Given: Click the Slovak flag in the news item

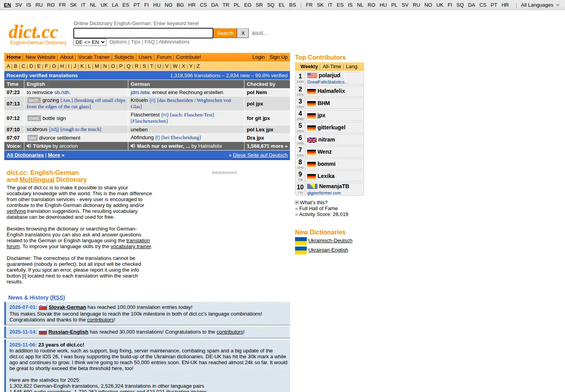Looking at the screenshot, I should [43, 307].
